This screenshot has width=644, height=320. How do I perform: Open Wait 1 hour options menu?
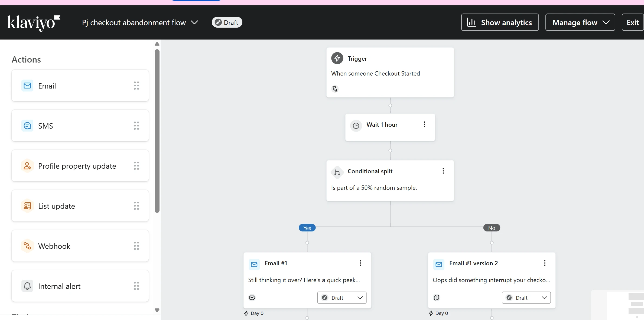coord(424,124)
